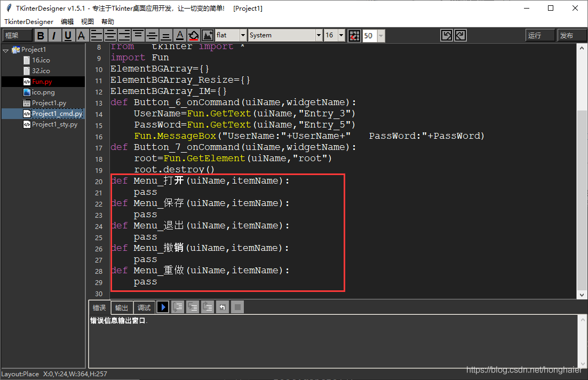
Task: Toggle Bold formatting in the toolbar
Action: coord(41,36)
